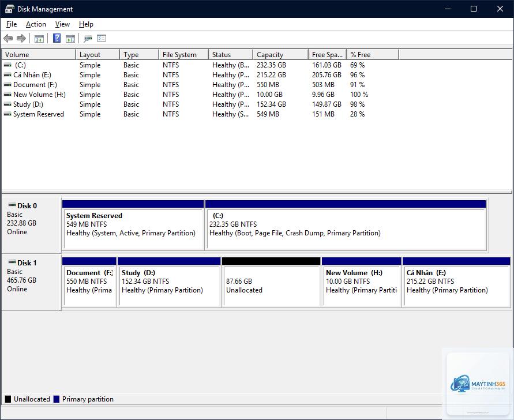Viewport: 514px width, 420px height.
Task: Select the Cá Nhân (E:) partition block
Action: (456, 282)
